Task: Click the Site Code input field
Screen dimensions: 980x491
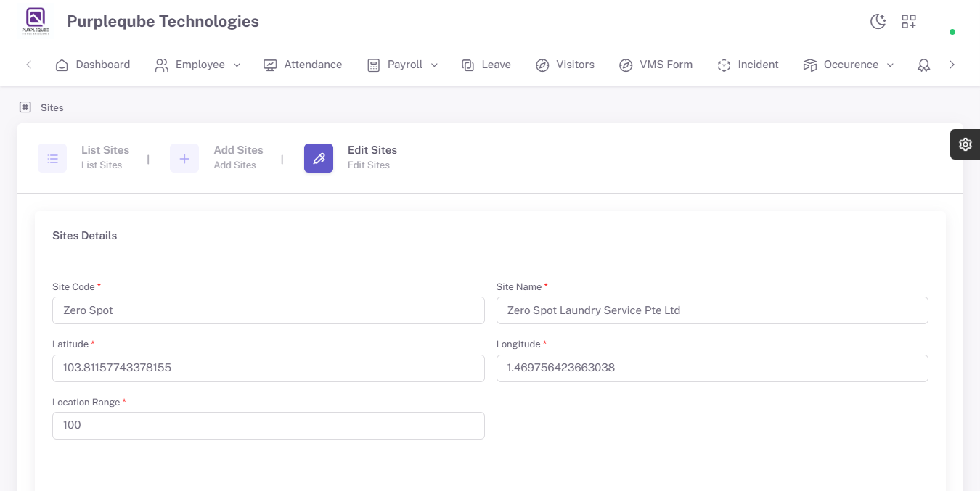Action: click(269, 310)
